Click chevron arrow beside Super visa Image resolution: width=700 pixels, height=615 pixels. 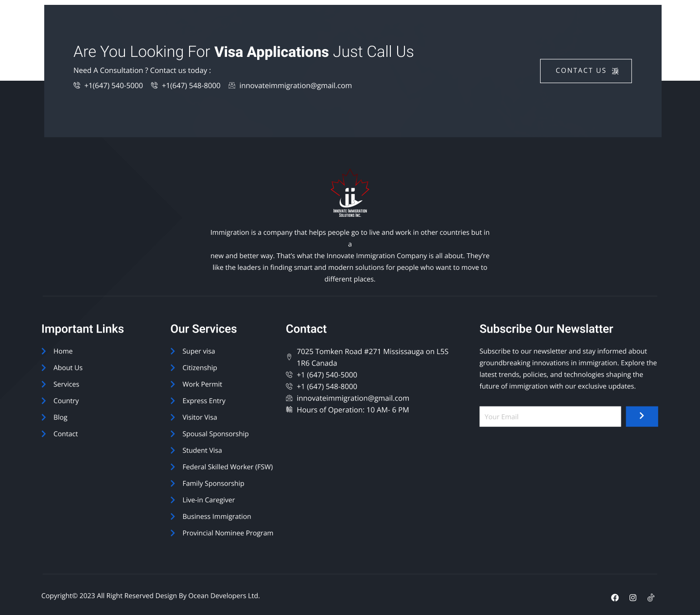pyautogui.click(x=173, y=351)
